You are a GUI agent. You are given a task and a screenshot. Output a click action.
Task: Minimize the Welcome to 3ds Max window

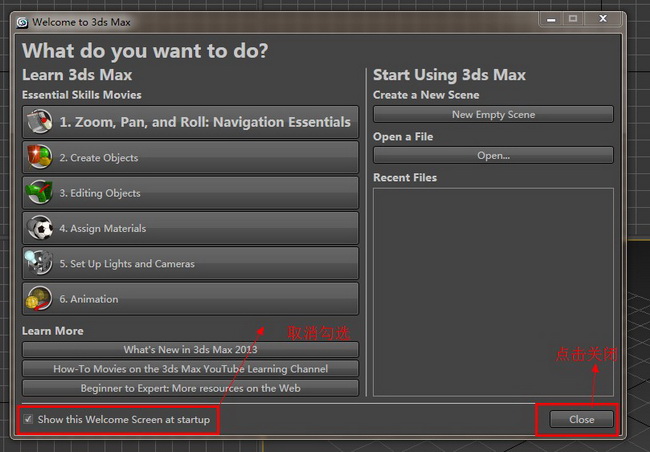point(551,19)
